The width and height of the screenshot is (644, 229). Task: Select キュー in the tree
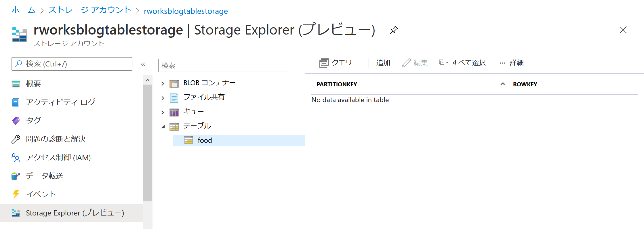[x=193, y=112]
